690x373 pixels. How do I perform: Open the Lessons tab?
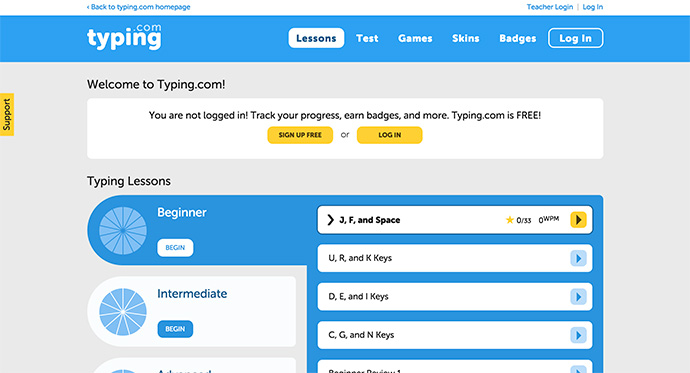coord(316,38)
